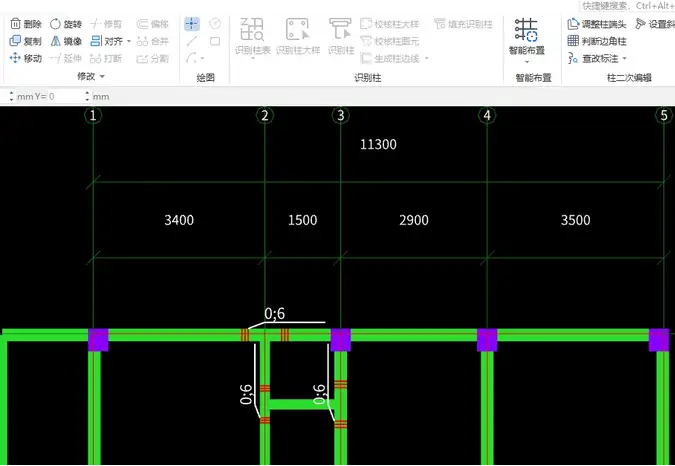Activate the 镜像 mirror tool

tap(65, 41)
